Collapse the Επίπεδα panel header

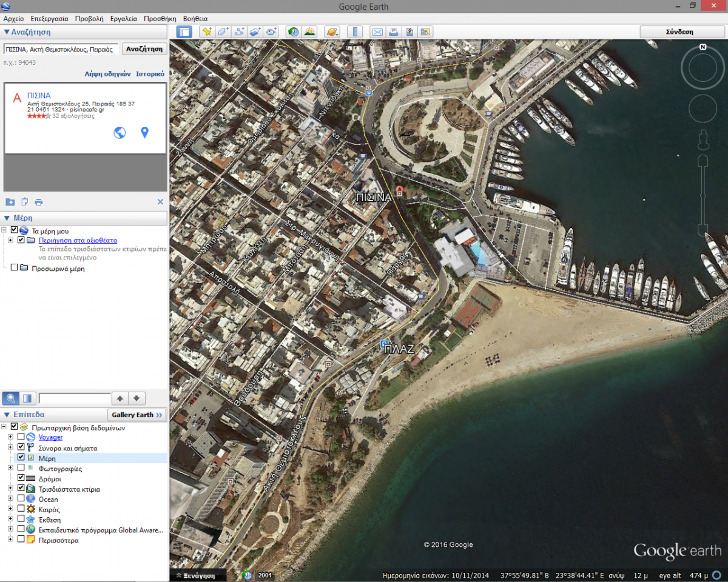(53, 415)
